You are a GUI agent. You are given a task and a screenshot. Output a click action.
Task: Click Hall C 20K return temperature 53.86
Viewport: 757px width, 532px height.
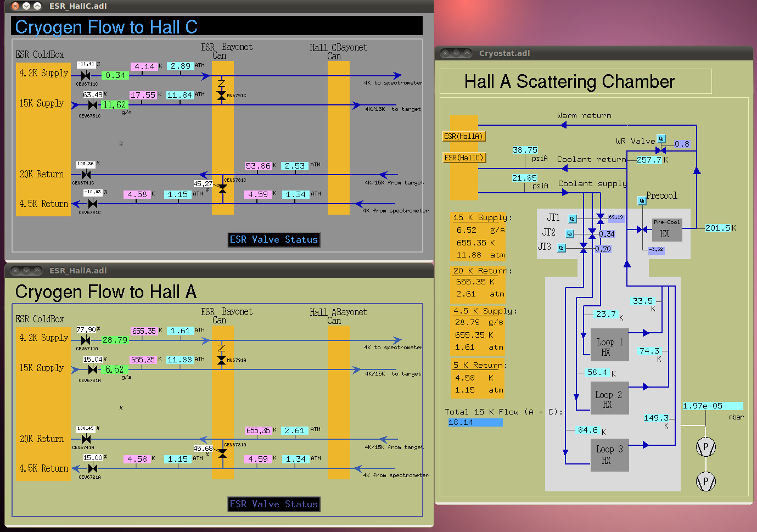[259, 166]
